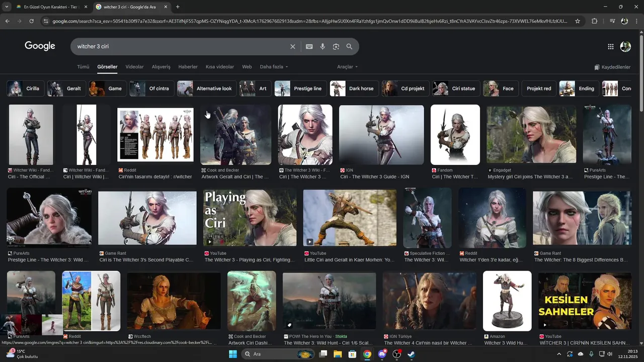The image size is (644, 362).
Task: Open the Windows taskbar search box Ara
Action: 277,354
